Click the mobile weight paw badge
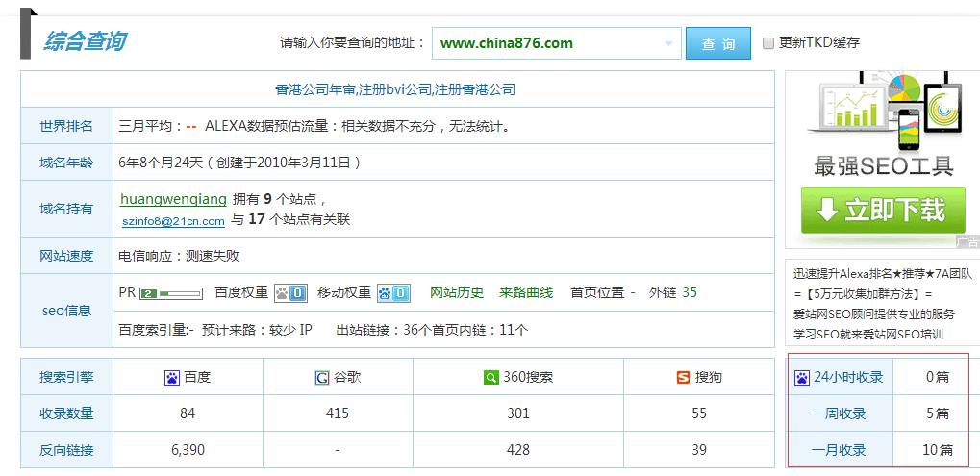The image size is (980, 476). tap(393, 293)
